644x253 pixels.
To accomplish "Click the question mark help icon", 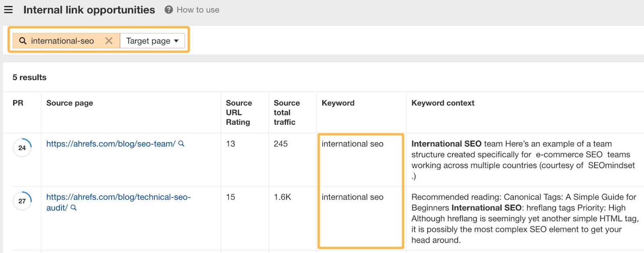I will pos(169,10).
